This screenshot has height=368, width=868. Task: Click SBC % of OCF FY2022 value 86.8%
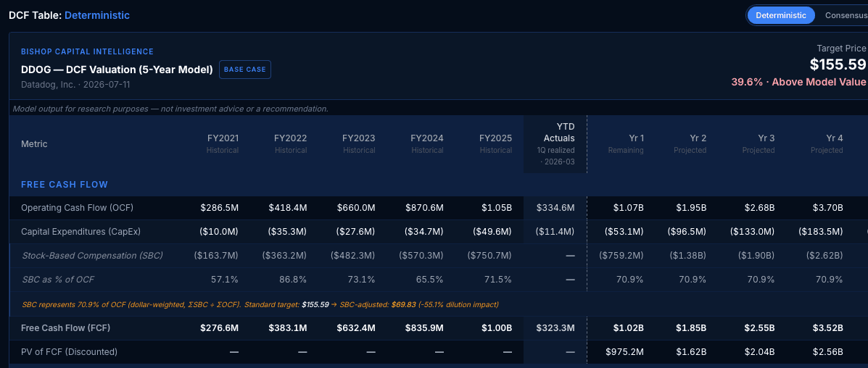(293, 280)
